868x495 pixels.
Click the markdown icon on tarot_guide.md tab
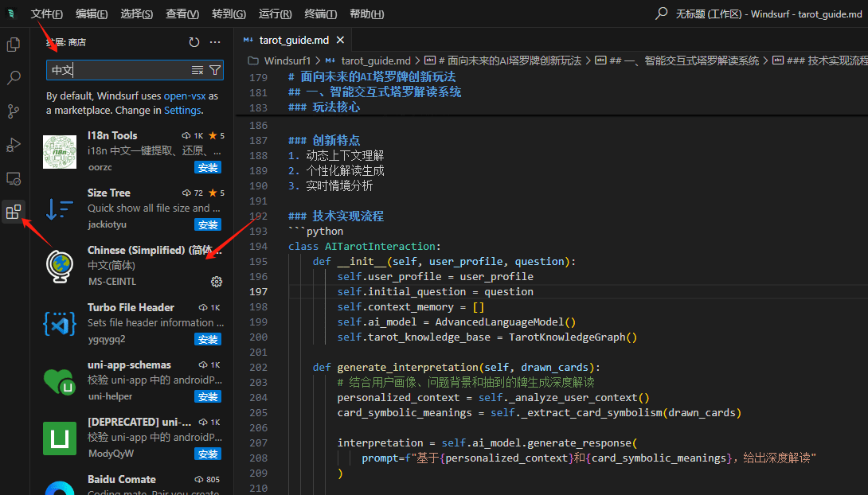[x=248, y=40]
